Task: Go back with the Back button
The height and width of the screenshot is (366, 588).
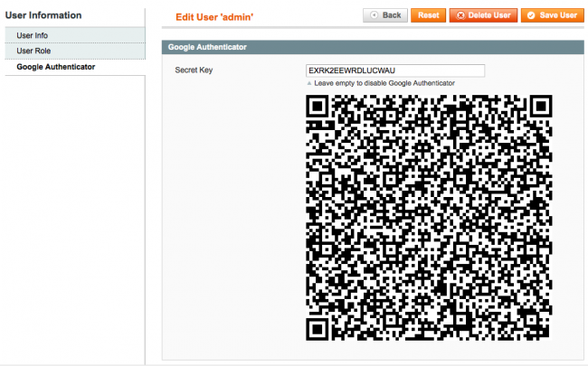Action: point(385,15)
